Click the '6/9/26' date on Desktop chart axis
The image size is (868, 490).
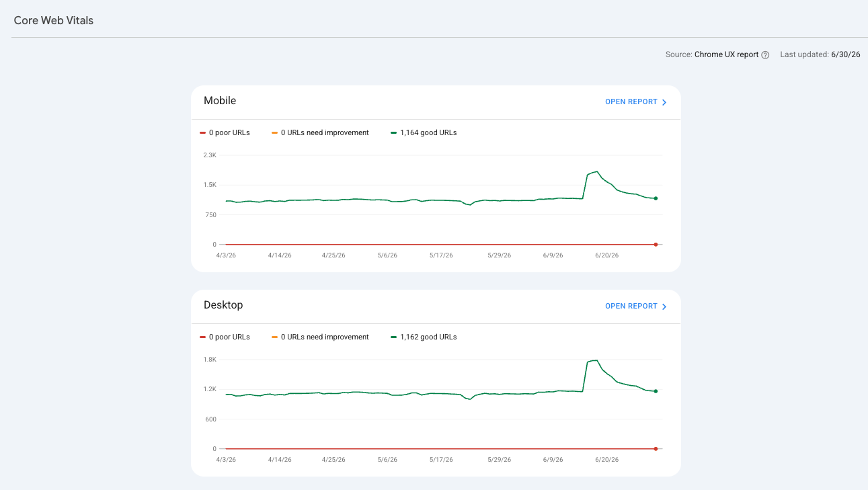pos(553,460)
